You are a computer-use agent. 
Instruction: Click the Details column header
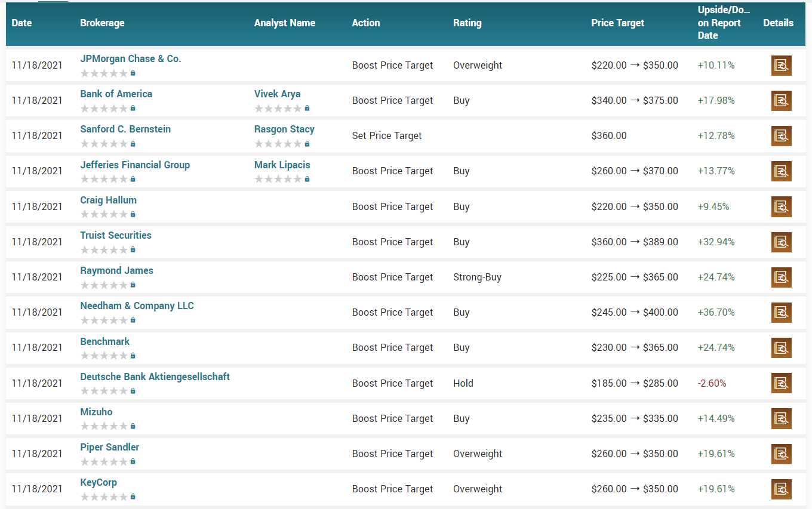[779, 23]
